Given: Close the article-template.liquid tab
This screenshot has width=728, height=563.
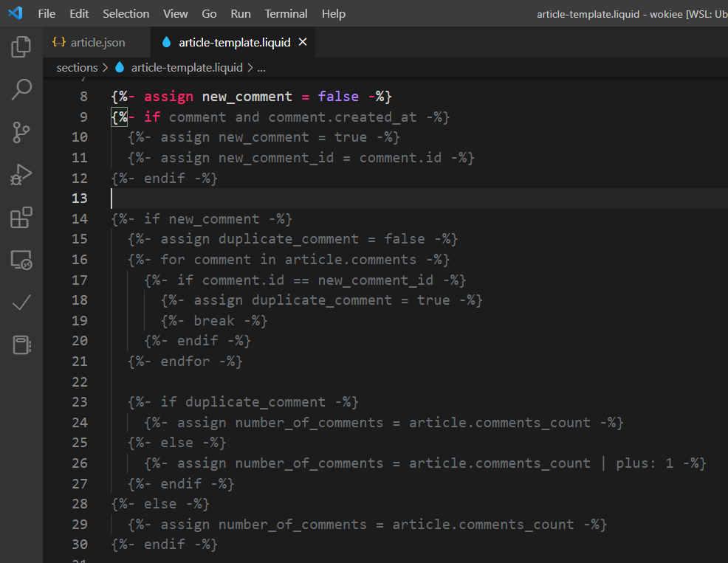Looking at the screenshot, I should point(303,42).
